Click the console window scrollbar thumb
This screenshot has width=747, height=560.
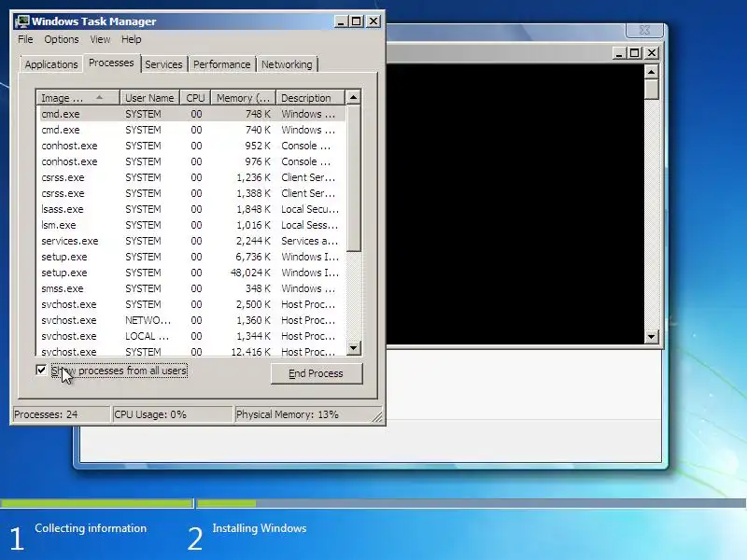click(x=651, y=89)
